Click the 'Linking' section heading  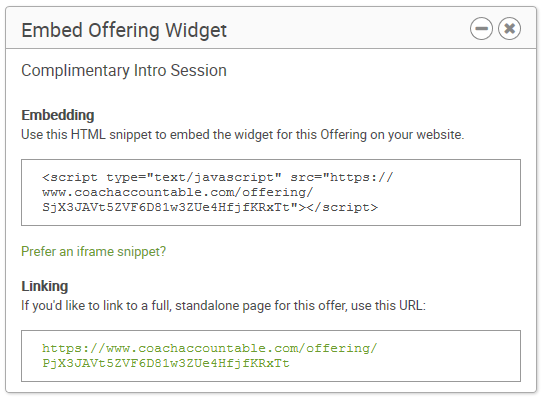(x=45, y=286)
